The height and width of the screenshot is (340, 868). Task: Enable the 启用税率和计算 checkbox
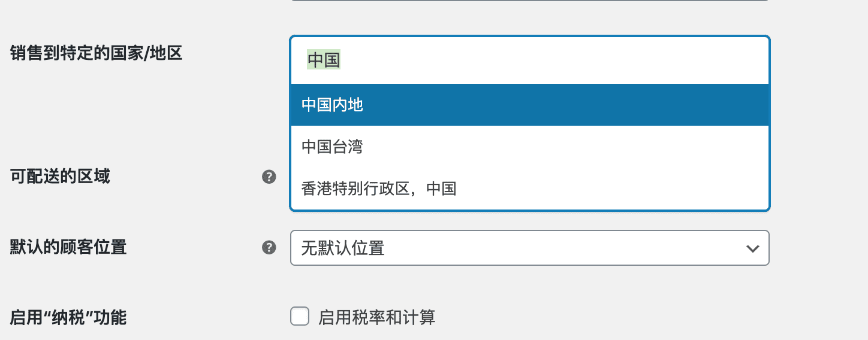pos(300,316)
